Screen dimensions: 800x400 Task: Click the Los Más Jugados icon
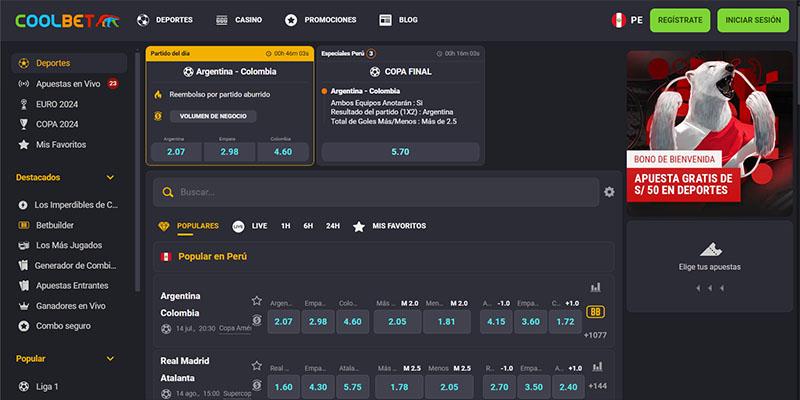click(x=23, y=245)
